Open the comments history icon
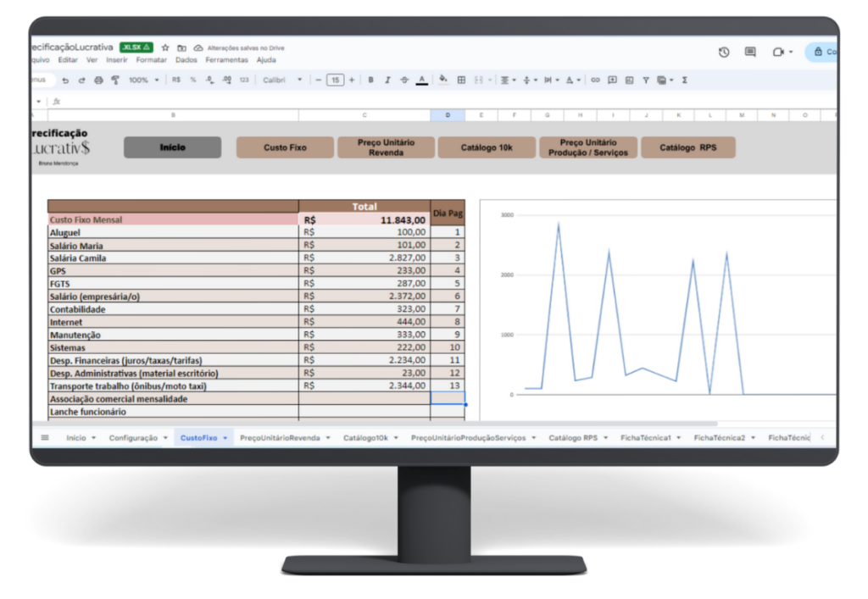This screenshot has height=599, width=868. (750, 52)
